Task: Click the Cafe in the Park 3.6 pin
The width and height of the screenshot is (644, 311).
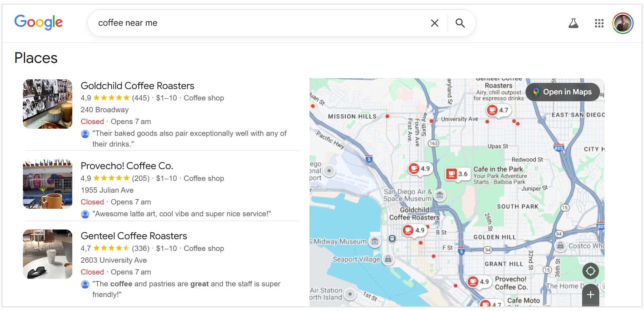Action: click(x=457, y=174)
